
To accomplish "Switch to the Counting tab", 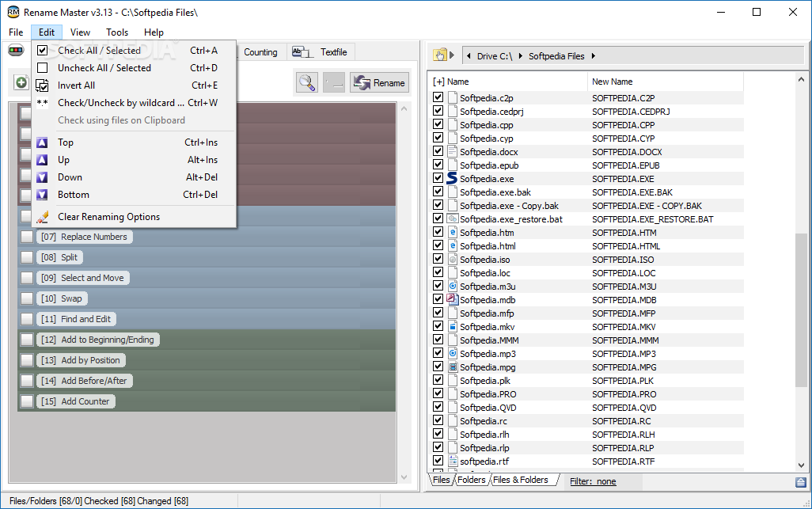I will point(260,51).
